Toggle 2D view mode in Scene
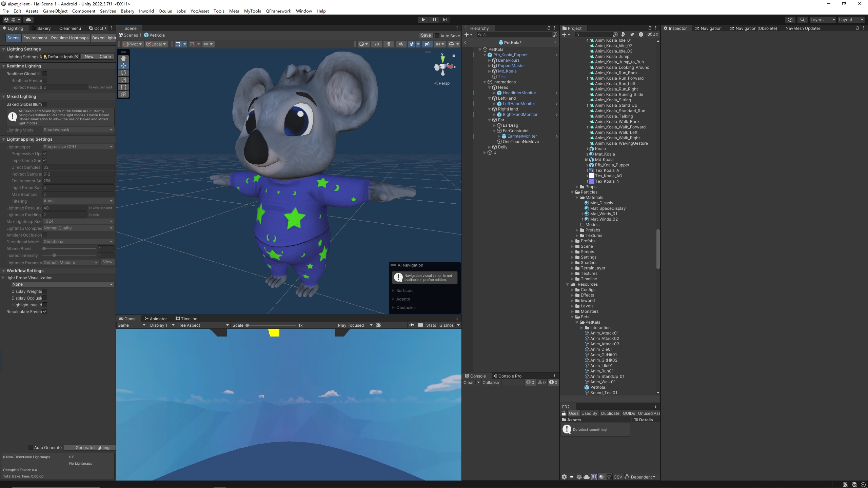The image size is (868, 488). (x=376, y=44)
